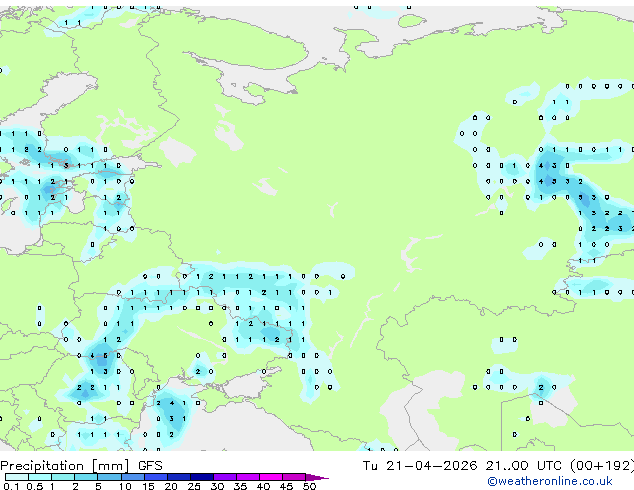Click the '0.5' legend scale label
The image size is (634, 490).
pos(34,486)
